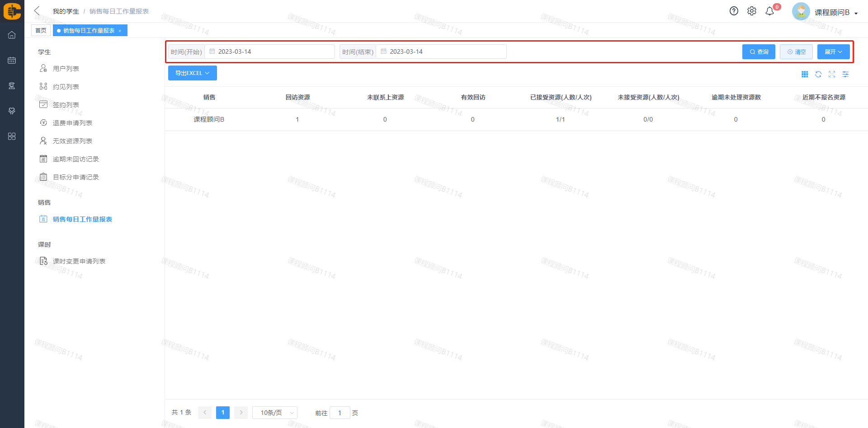
Task: Open the settings gear icon
Action: tap(751, 11)
